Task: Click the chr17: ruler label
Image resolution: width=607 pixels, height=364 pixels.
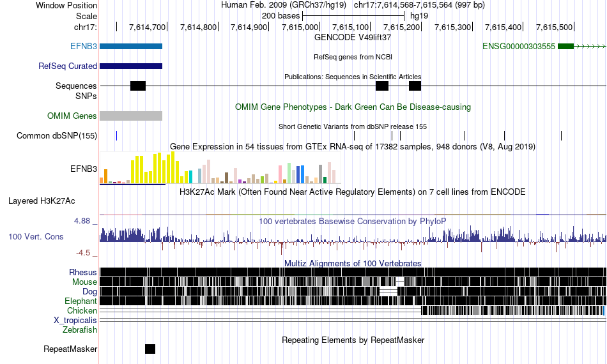Action: (86, 27)
